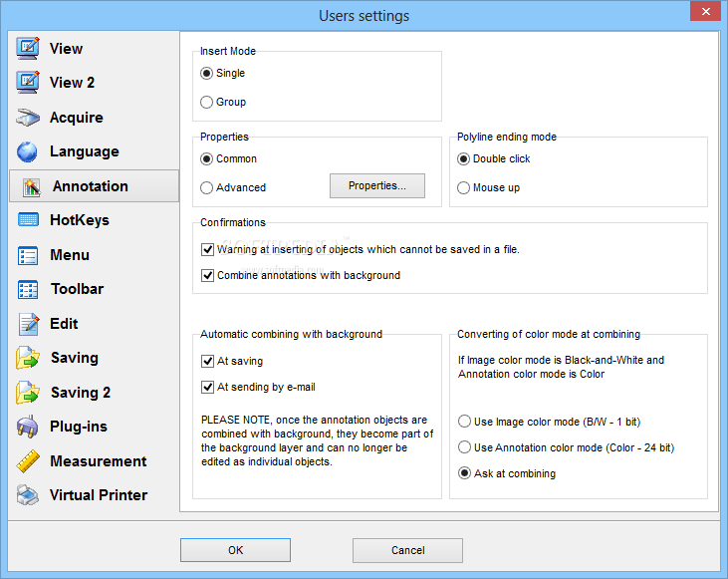Switch to Language settings
Screen dimensions: 728x579
point(84,151)
